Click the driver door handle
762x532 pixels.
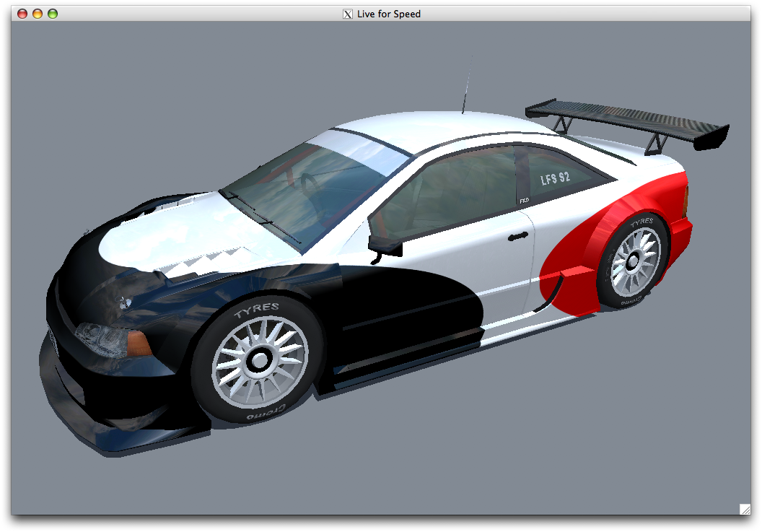[x=518, y=236]
